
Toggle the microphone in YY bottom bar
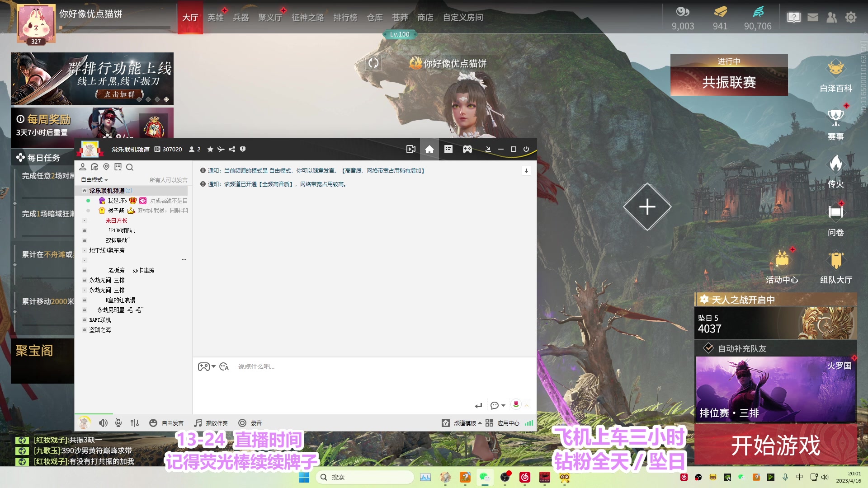[118, 423]
